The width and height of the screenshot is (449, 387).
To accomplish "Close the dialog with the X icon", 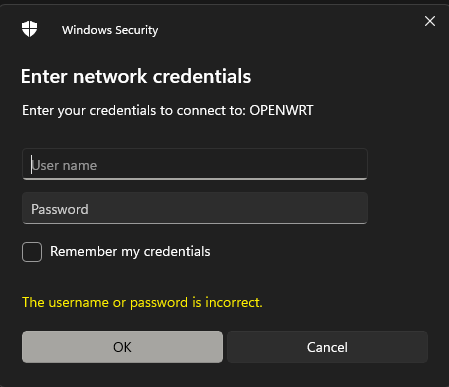I will (430, 21).
